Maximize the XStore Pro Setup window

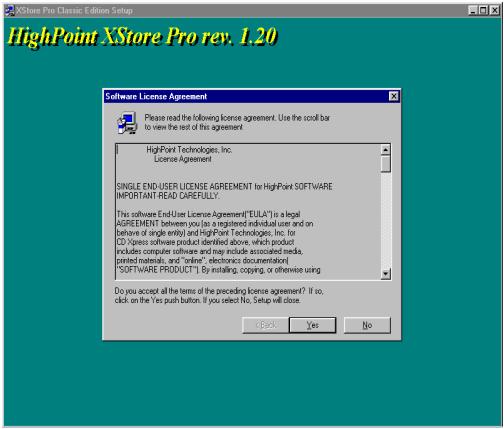tap(483, 11)
